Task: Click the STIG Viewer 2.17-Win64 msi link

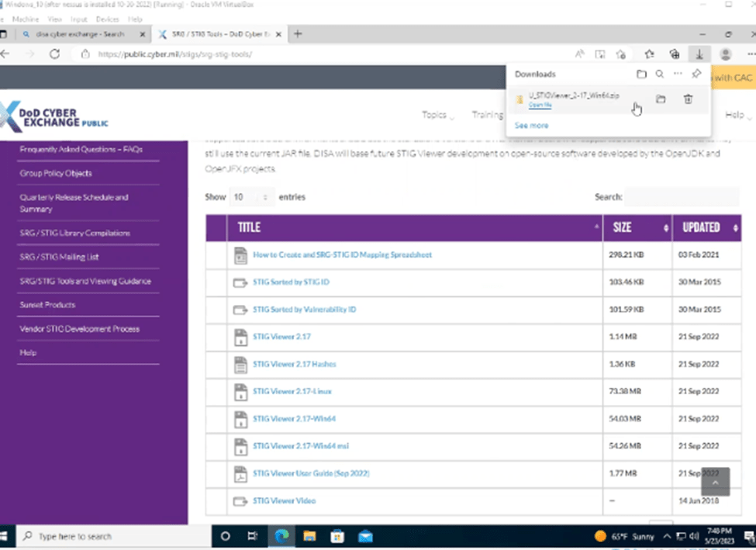Action: [300, 446]
